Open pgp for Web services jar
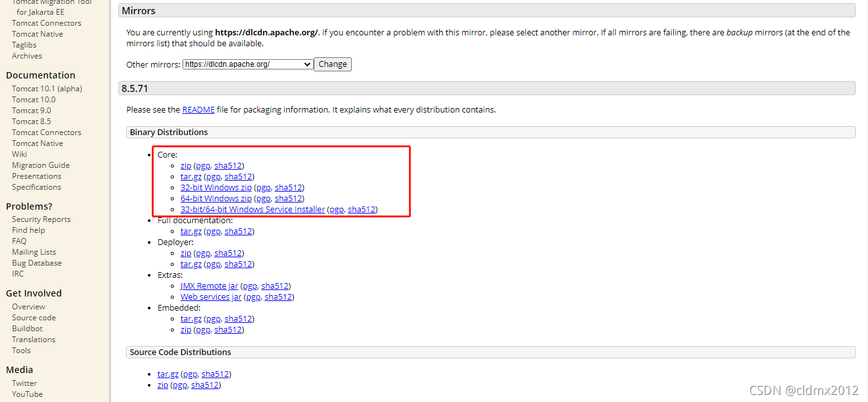Screen dimensions: 868x402 click(253, 297)
